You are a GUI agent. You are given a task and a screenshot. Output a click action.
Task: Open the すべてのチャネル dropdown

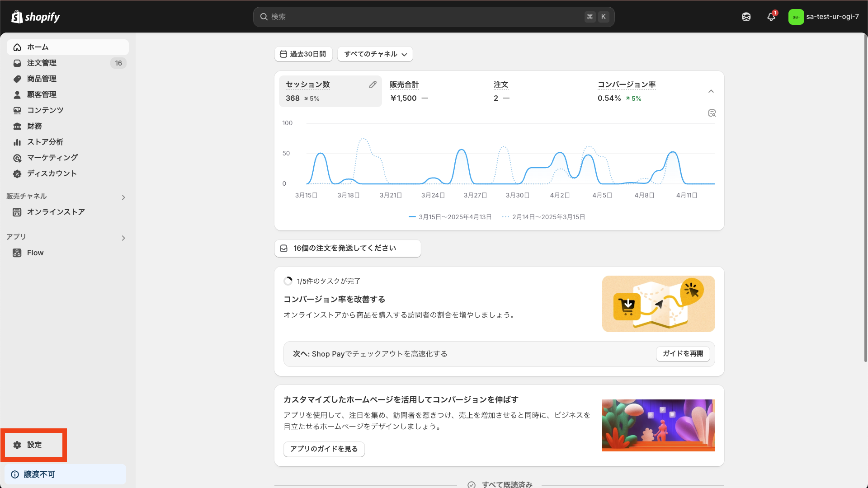(x=375, y=54)
